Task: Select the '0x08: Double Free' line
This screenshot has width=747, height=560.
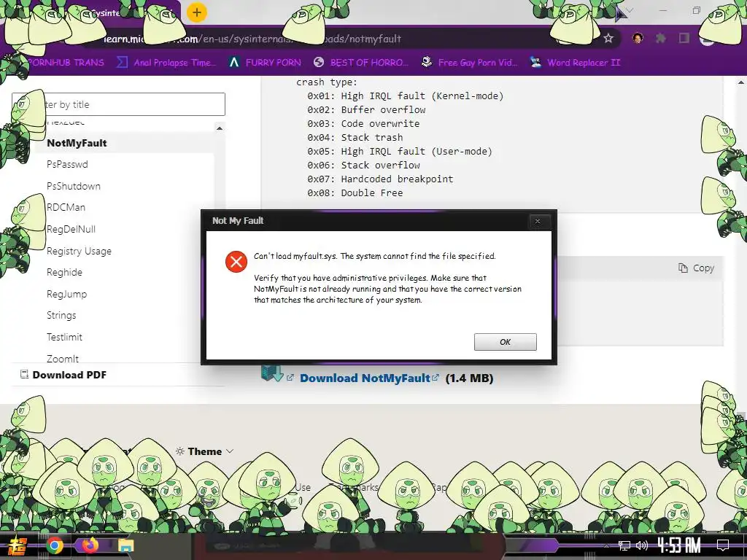Action: point(355,192)
